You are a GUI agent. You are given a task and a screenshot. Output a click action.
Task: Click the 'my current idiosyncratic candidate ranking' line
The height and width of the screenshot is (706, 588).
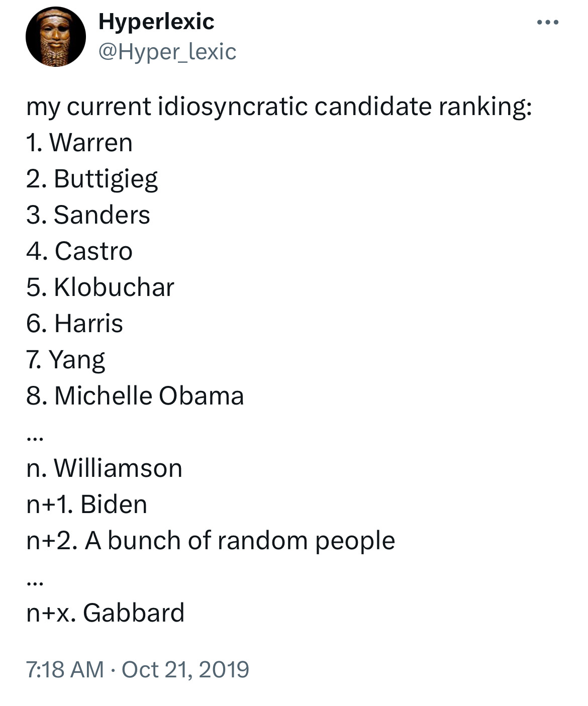click(x=279, y=107)
